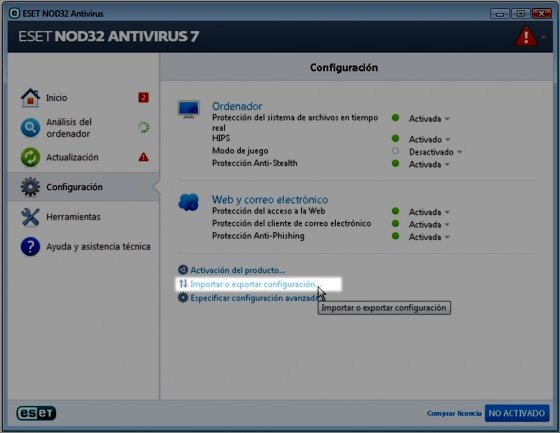Screen dimensions: 560x433
Task: Click the gear icon beside Especificar configuración avanzada
Action: pyautogui.click(x=183, y=298)
